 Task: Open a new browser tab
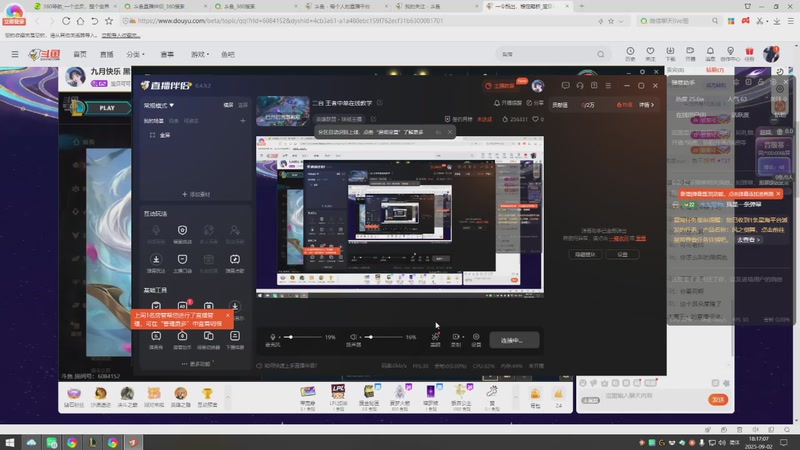(x=581, y=6)
